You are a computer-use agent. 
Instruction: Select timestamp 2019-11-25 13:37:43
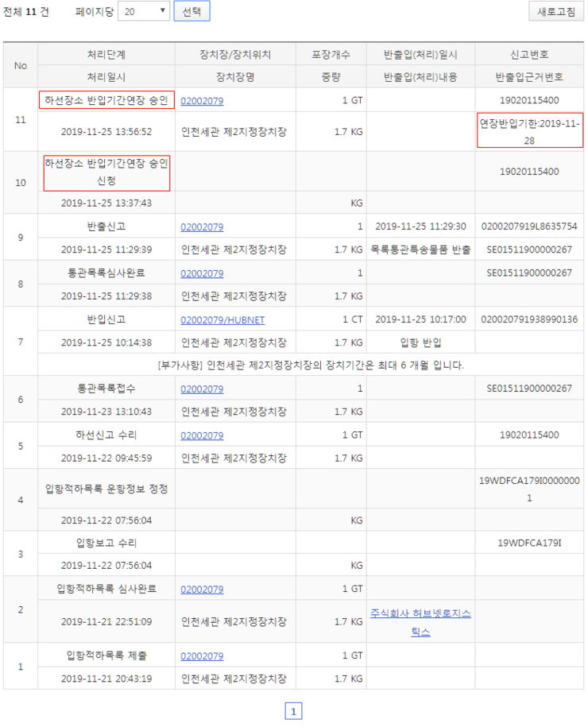point(106,203)
